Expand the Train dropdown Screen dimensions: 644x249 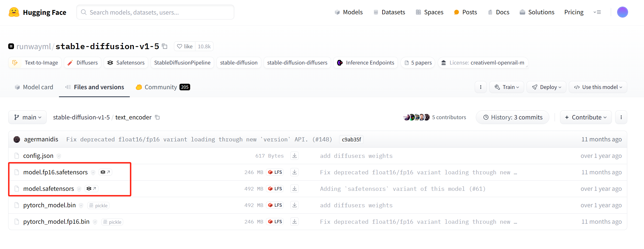coord(507,87)
